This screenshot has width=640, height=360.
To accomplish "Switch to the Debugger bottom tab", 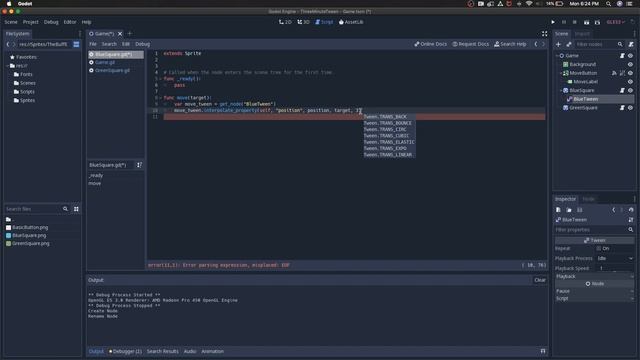I will click(x=126, y=351).
